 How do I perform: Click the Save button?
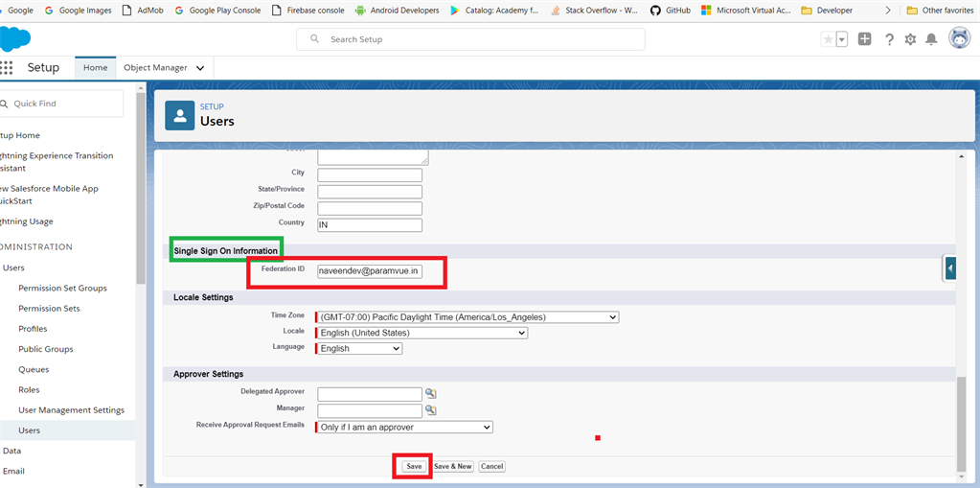[414, 466]
